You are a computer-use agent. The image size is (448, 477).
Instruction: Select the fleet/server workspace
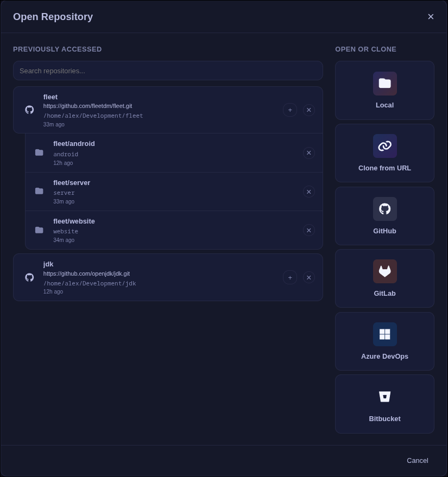pos(163,192)
